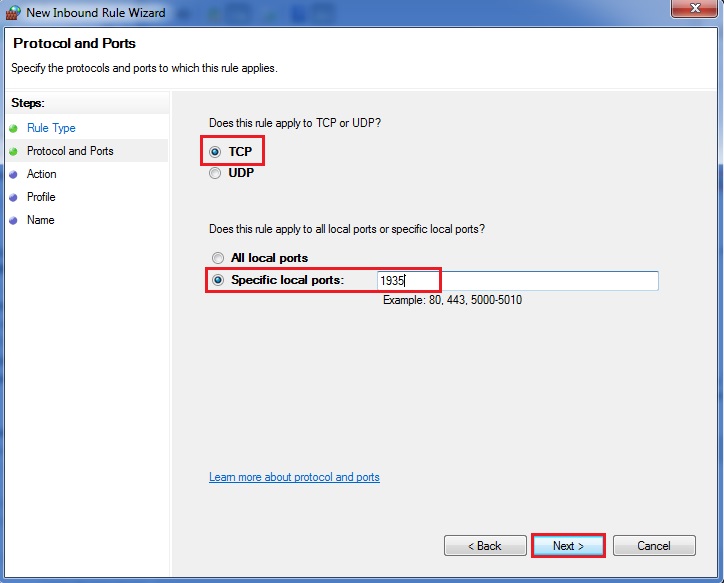This screenshot has height=583, width=724.
Task: Go back with the Back button
Action: [485, 546]
